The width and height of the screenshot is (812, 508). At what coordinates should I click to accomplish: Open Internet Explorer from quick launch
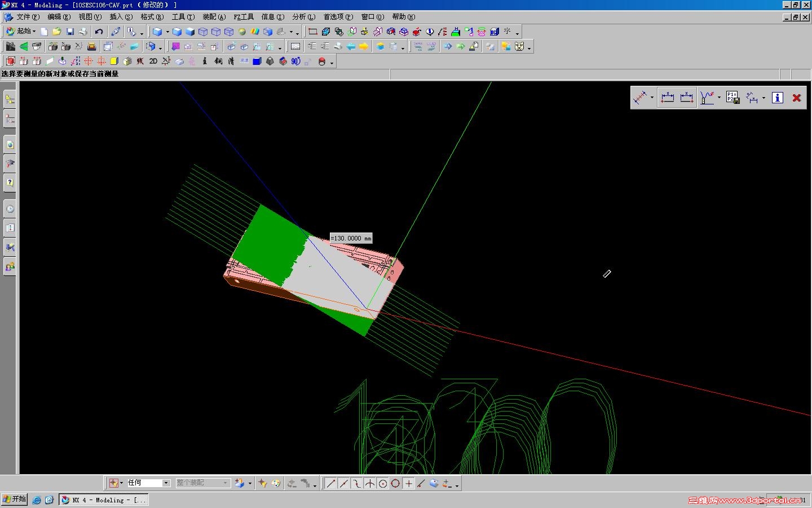[x=37, y=500]
